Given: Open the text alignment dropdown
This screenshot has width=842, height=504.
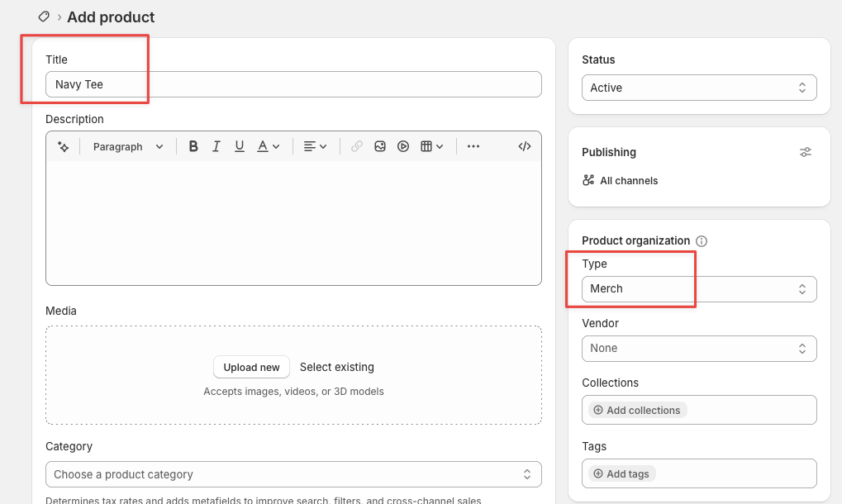Looking at the screenshot, I should coord(315,146).
